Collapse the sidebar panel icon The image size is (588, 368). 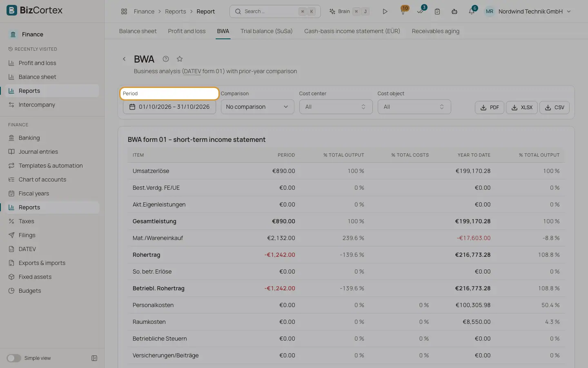(x=94, y=358)
